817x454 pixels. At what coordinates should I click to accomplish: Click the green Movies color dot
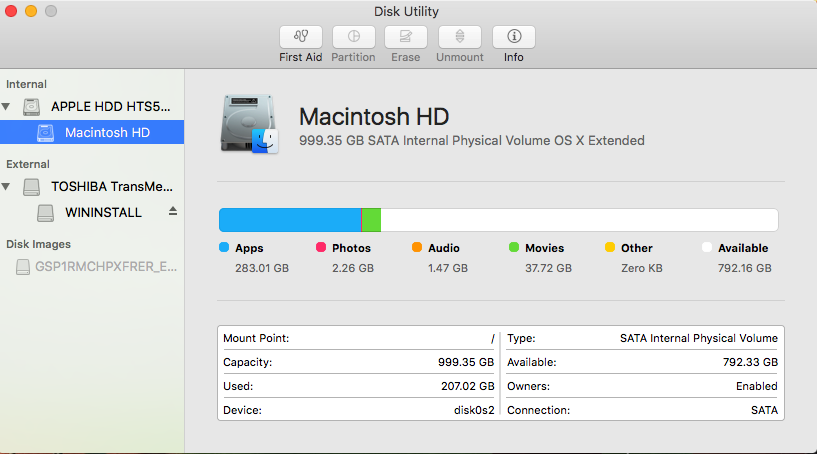[x=514, y=247]
